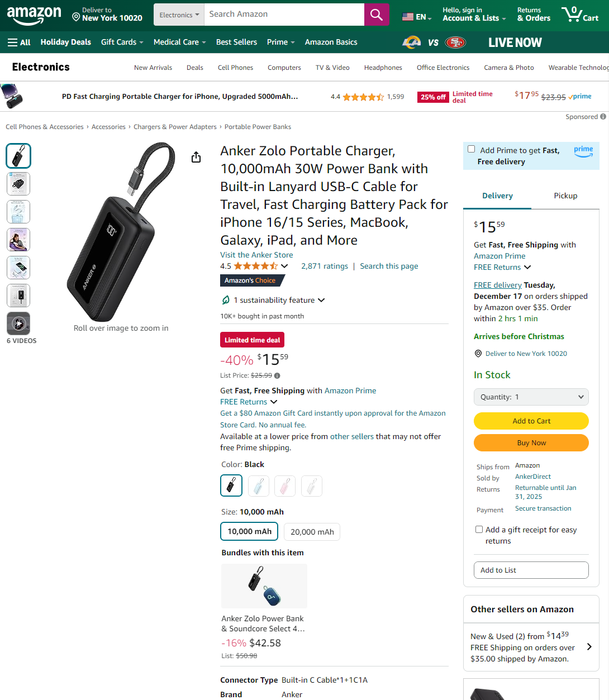Image resolution: width=609 pixels, height=700 pixels.
Task: Click the Amazon logo
Action: pos(34,15)
